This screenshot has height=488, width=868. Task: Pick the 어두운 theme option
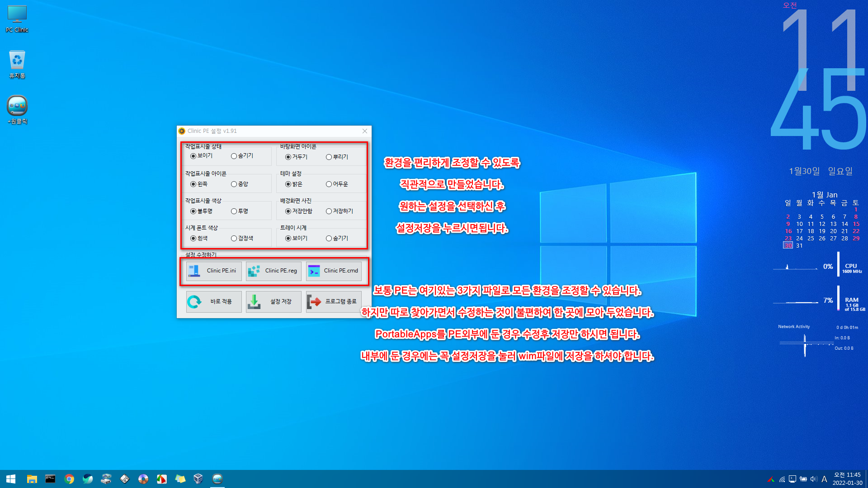(x=337, y=184)
